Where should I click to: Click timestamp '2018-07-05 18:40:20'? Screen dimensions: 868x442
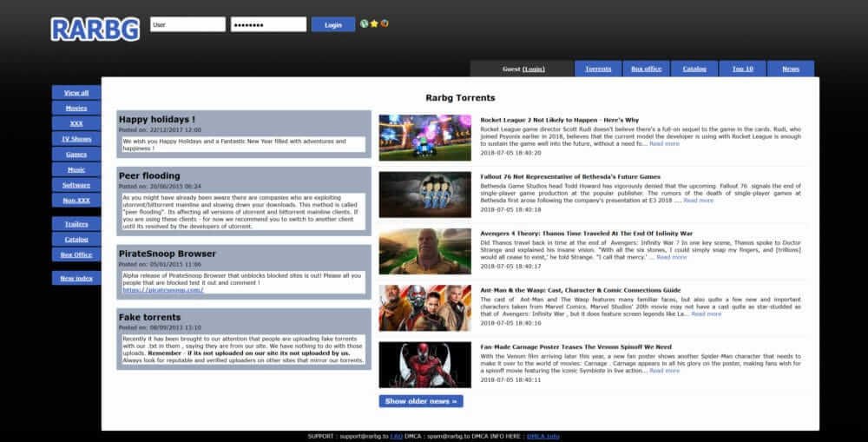click(x=510, y=153)
